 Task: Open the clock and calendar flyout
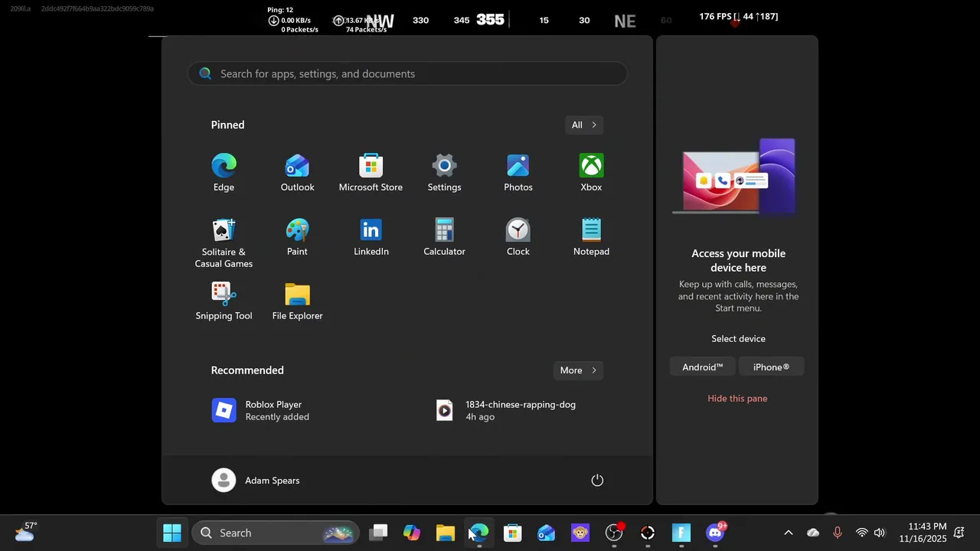(923, 533)
